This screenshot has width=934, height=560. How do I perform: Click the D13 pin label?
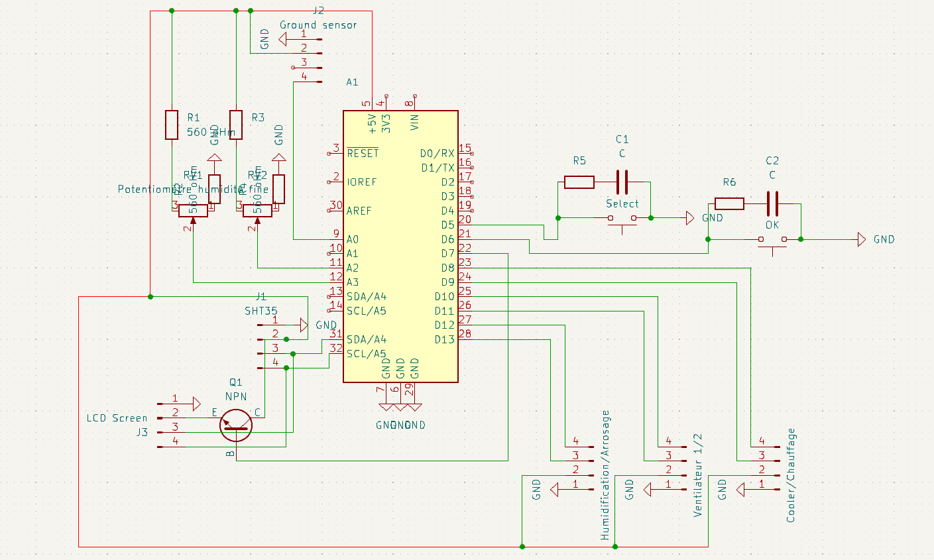(445, 339)
